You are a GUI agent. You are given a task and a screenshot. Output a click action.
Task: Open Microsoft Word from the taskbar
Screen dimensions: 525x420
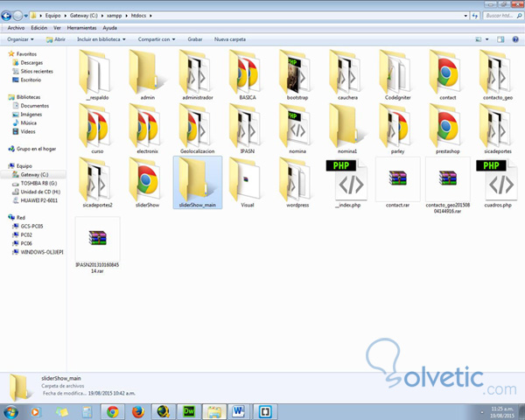[239, 411]
